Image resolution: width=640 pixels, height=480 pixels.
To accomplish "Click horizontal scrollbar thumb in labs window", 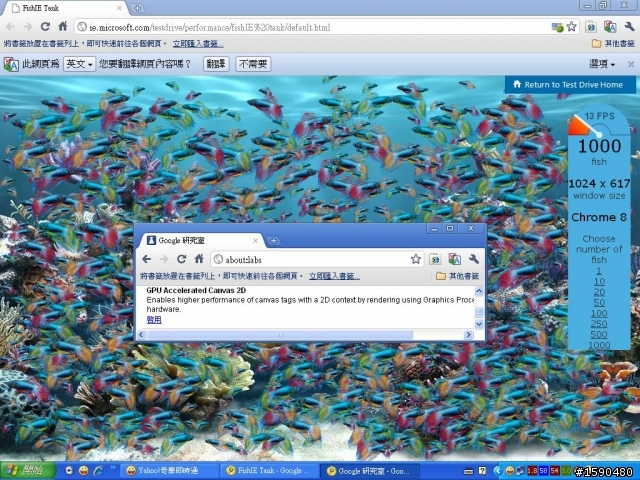I will [280, 335].
